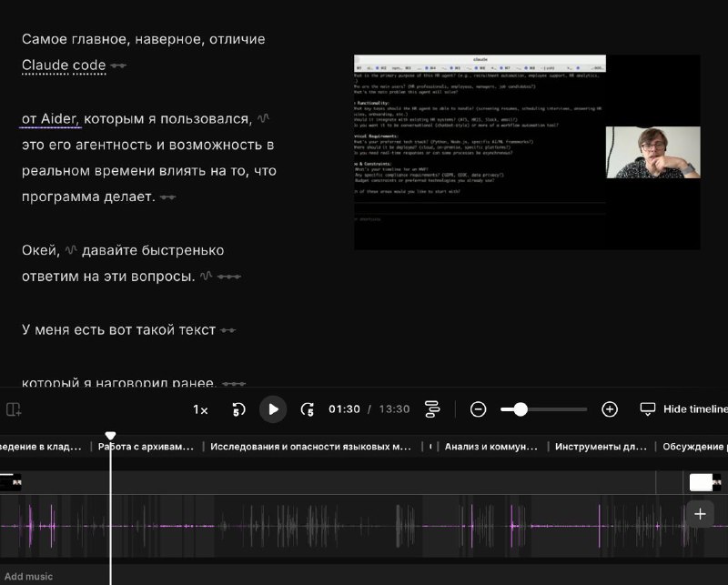
Task: Click the words 'давайте быстренько'
Action: pyautogui.click(x=153, y=250)
